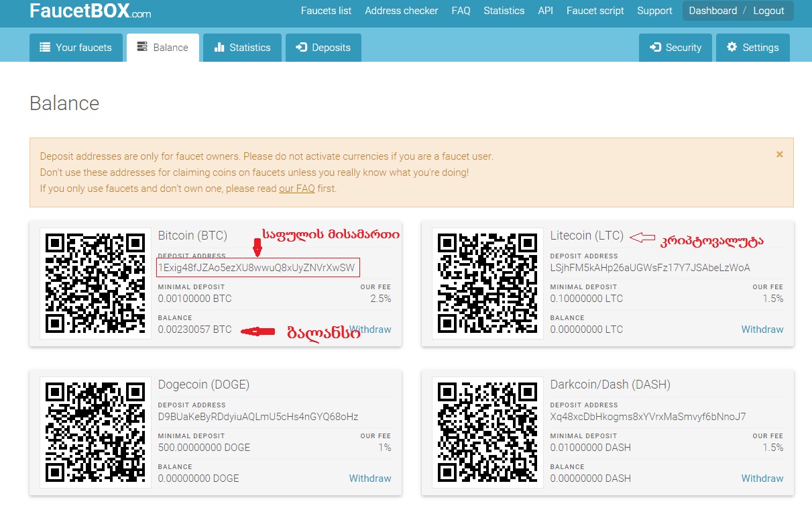The height and width of the screenshot is (506, 812).
Task: Open the Address checker page
Action: (402, 11)
